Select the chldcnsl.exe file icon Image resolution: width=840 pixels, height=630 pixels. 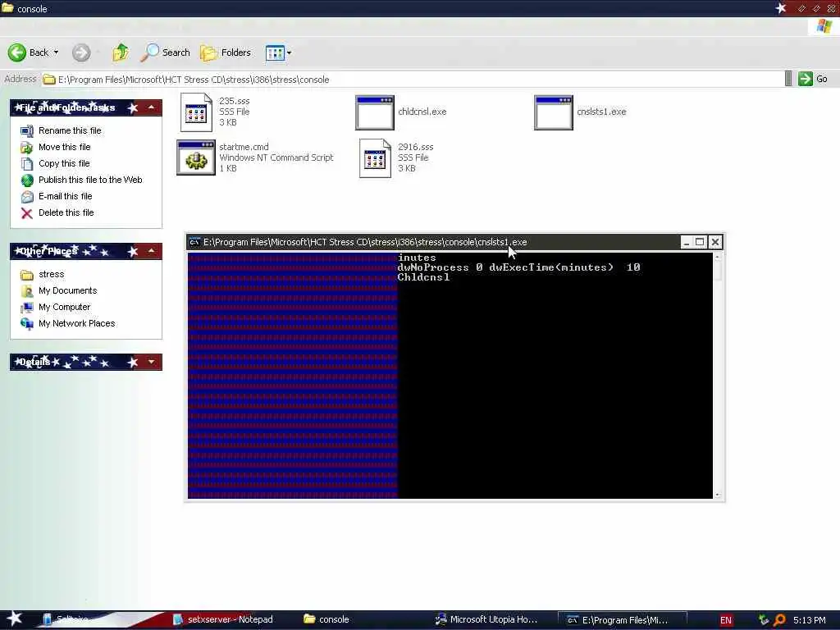pyautogui.click(x=374, y=112)
